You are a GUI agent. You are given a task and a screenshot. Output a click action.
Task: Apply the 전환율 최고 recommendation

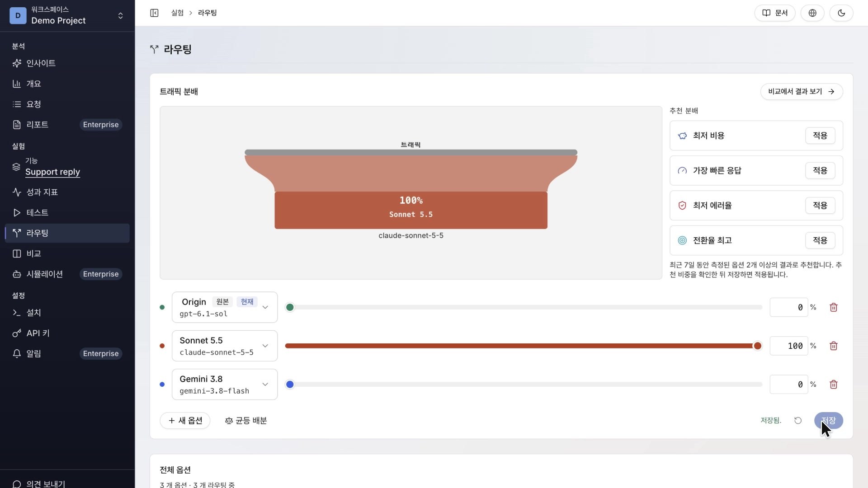820,240
